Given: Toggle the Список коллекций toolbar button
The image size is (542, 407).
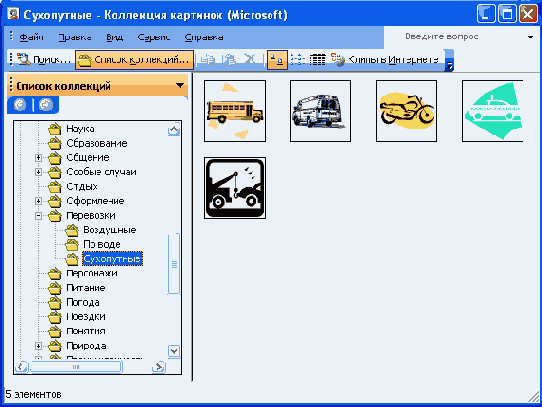Looking at the screenshot, I should [x=134, y=60].
